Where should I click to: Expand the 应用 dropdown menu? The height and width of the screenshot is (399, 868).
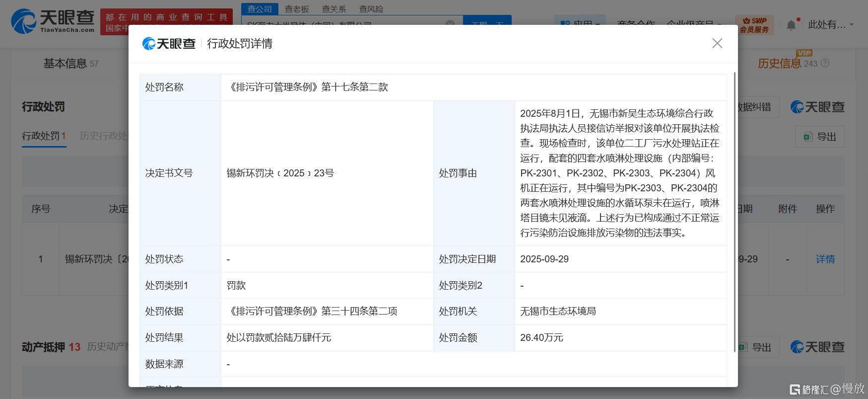pyautogui.click(x=580, y=23)
